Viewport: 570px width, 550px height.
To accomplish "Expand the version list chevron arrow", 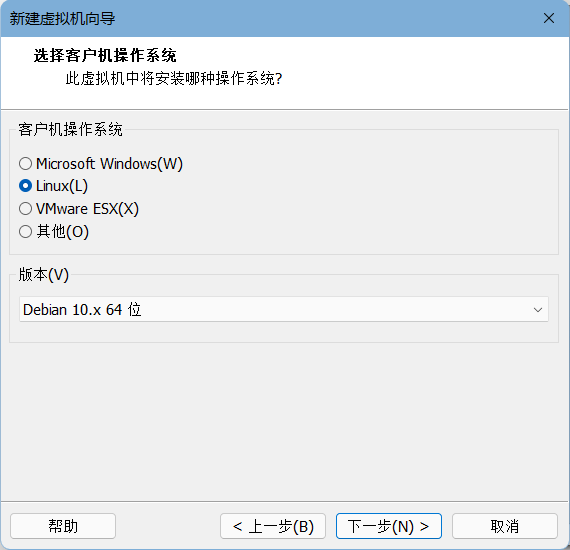I will 538,310.
